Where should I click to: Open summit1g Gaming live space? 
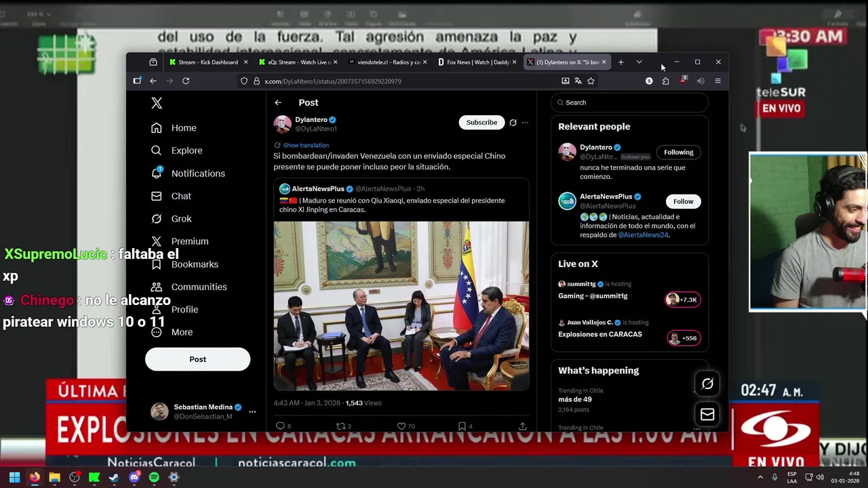click(629, 291)
